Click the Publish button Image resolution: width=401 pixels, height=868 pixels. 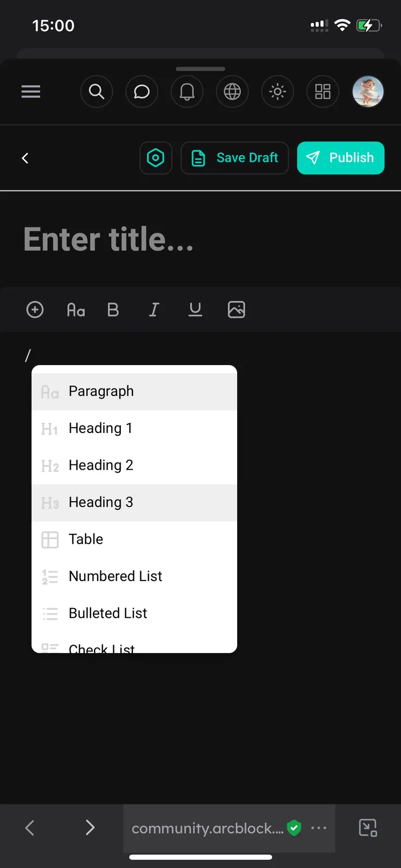[x=341, y=158]
